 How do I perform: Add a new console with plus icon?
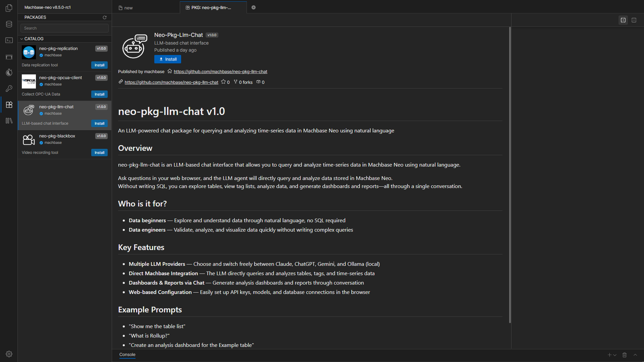(609, 355)
